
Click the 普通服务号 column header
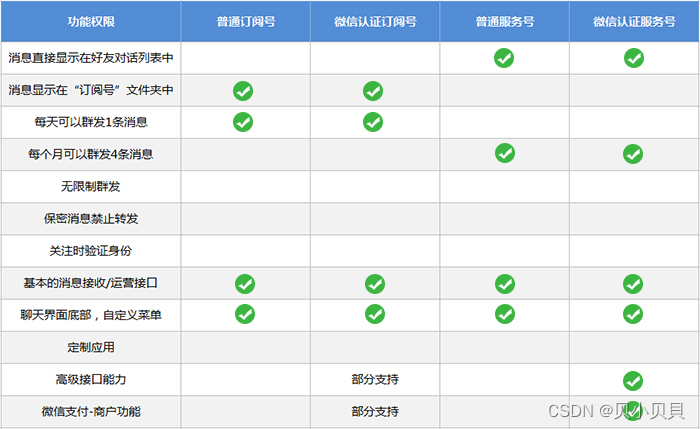pyautogui.click(x=504, y=21)
